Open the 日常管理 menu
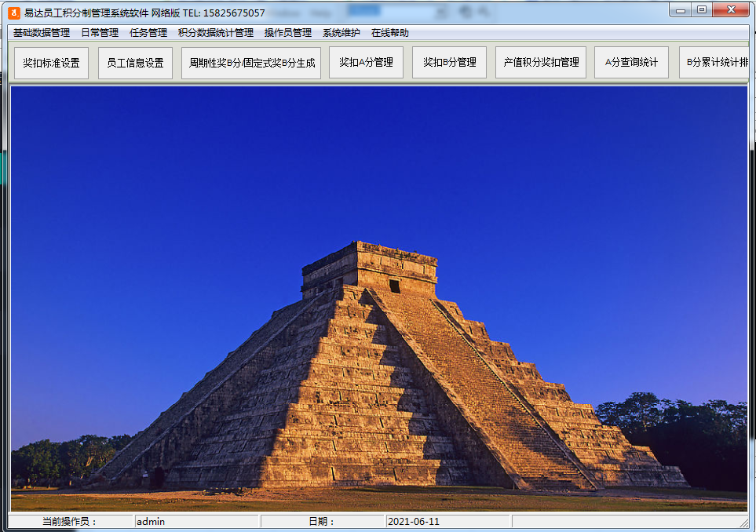The width and height of the screenshot is (756, 532). pyautogui.click(x=100, y=33)
